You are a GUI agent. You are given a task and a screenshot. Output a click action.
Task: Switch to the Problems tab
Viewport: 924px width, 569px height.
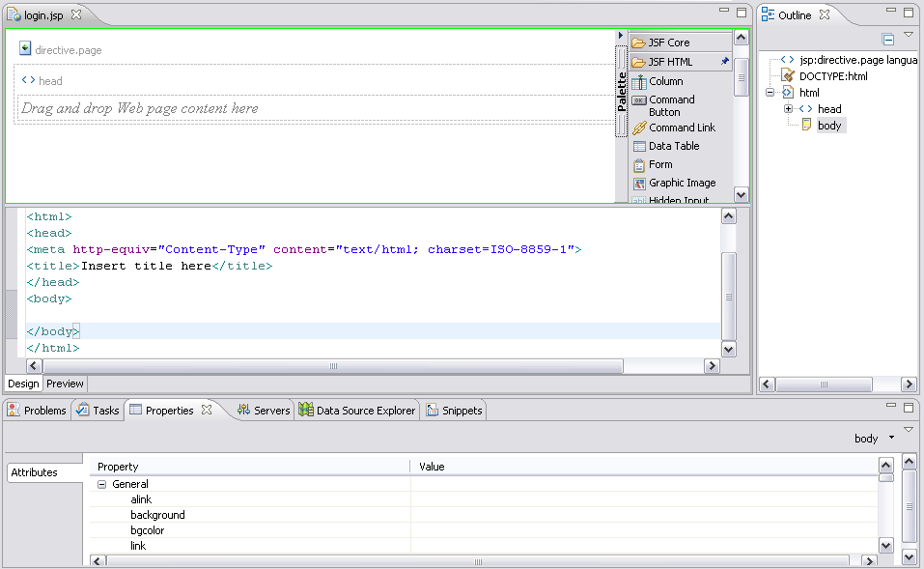point(37,411)
